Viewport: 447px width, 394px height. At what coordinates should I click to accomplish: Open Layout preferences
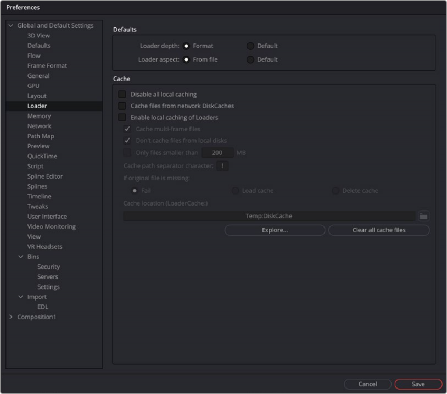pyautogui.click(x=37, y=96)
